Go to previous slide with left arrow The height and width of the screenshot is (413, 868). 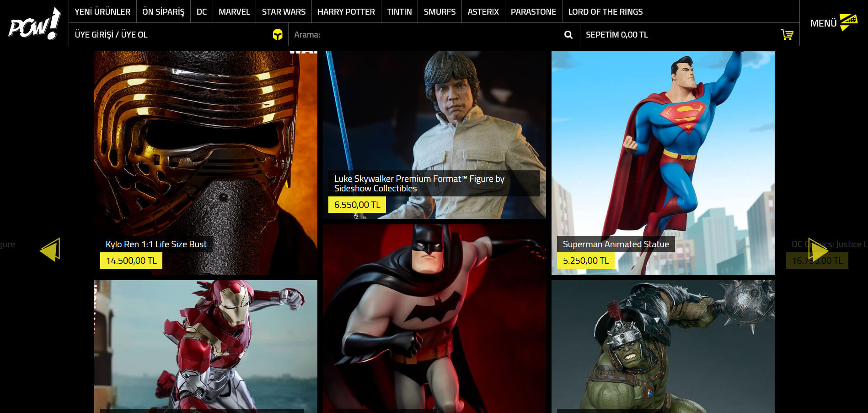click(x=50, y=250)
